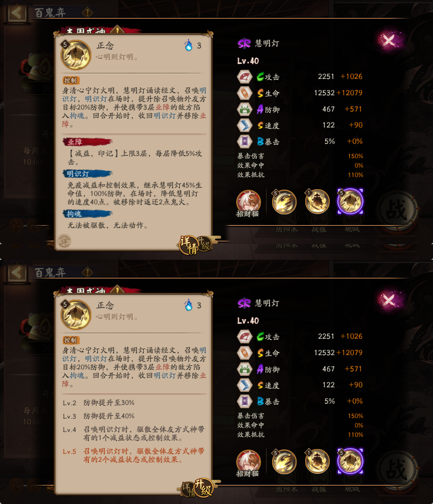Expand the 明识灯 keyword header in upper card

pos(87,174)
